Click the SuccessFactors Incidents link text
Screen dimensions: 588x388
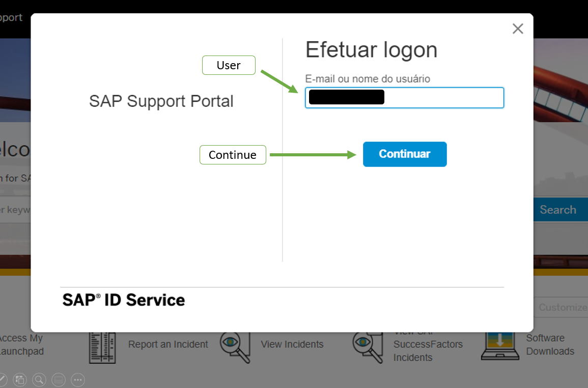click(428, 350)
